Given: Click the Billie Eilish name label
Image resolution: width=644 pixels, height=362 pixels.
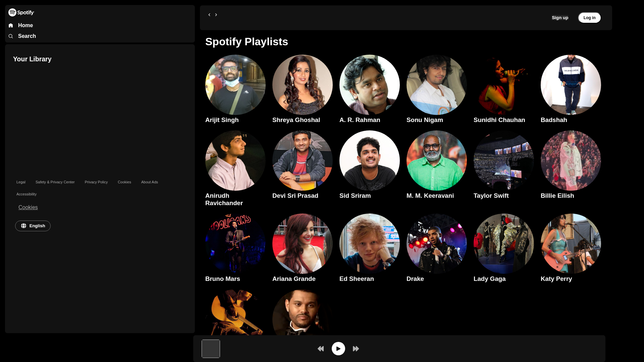Looking at the screenshot, I should [557, 196].
